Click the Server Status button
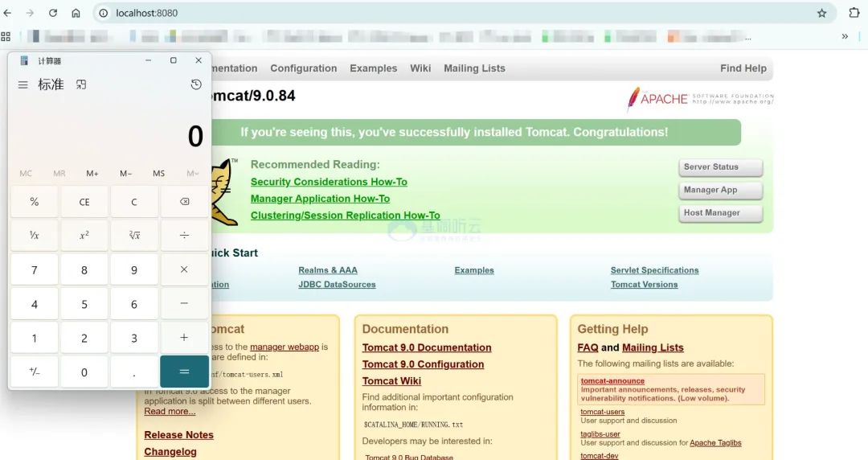The image size is (868, 460). point(720,167)
